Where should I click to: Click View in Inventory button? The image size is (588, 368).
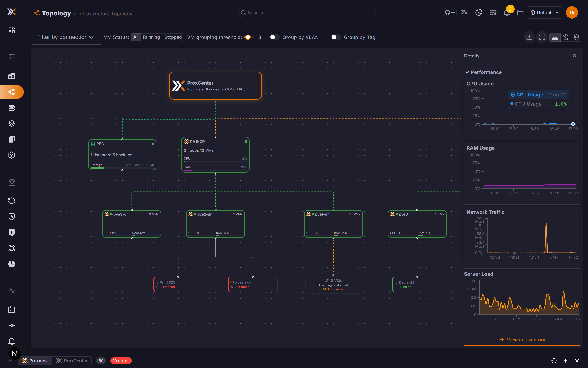coord(522,339)
